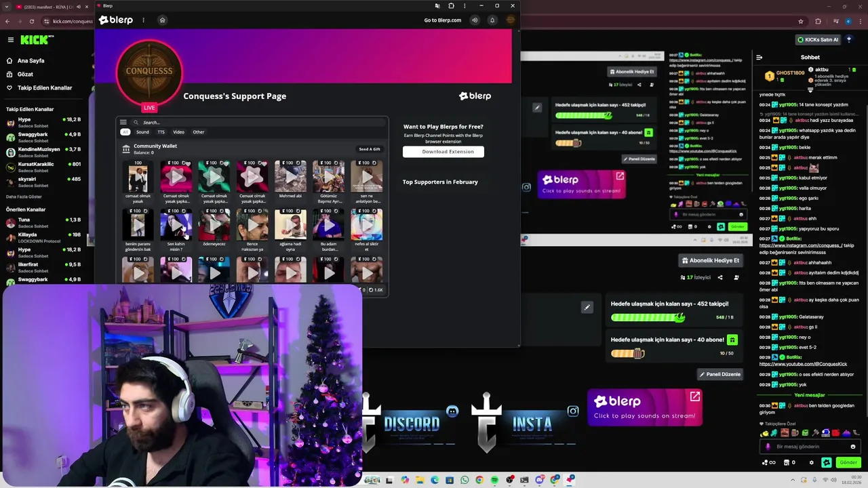Click lower Paneli Düzenle button
The width and height of the screenshot is (868, 488).
pyautogui.click(x=720, y=374)
